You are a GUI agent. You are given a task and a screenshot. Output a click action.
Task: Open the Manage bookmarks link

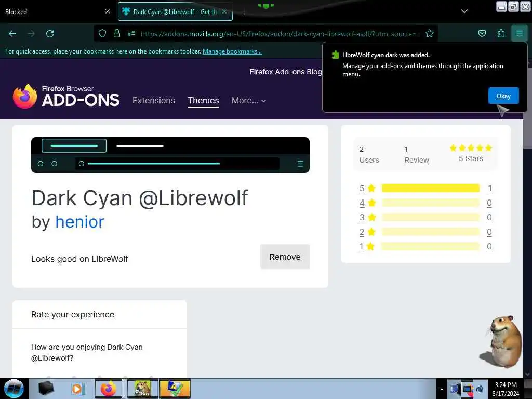(232, 51)
